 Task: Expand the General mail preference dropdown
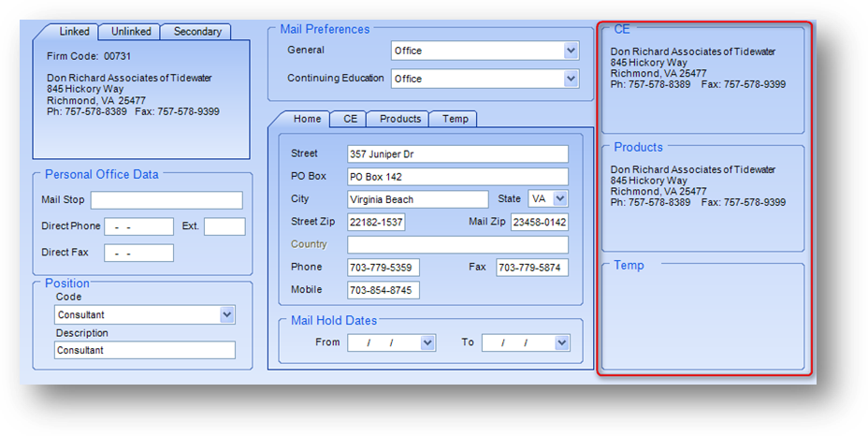click(x=571, y=51)
